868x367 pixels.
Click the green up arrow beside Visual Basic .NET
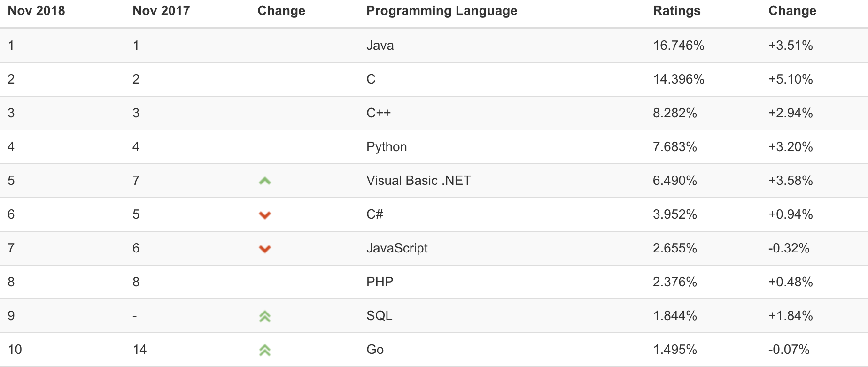click(265, 181)
